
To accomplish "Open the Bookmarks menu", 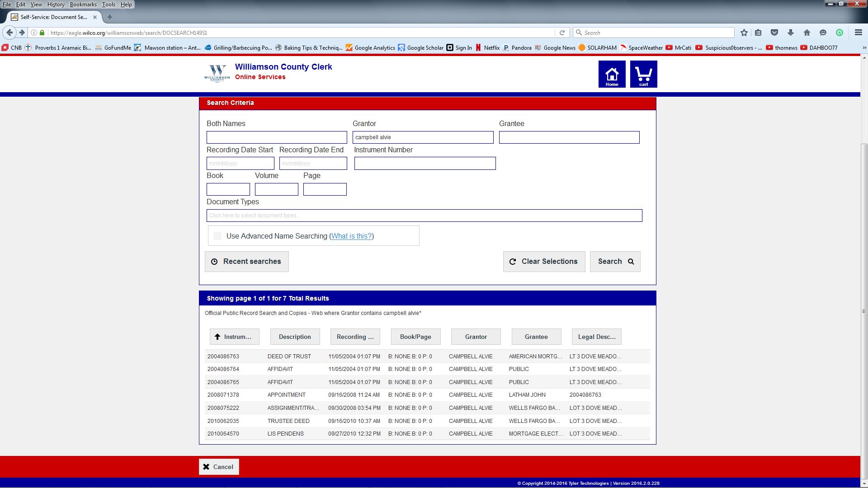I will [83, 5].
